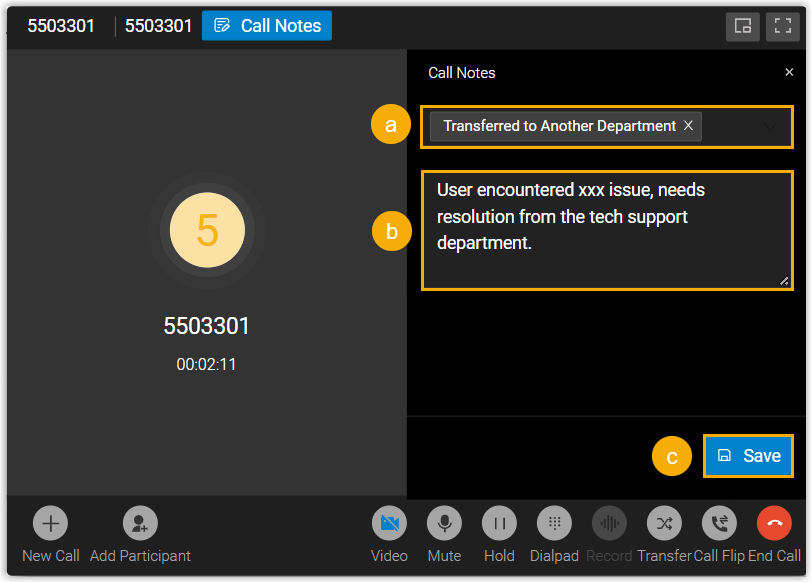
Task: Save the call notes
Action: tap(749, 456)
